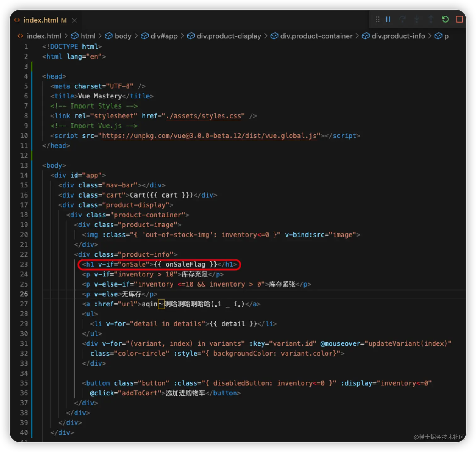Restart the debugging session
The image size is (476, 452).
pyautogui.click(x=445, y=20)
